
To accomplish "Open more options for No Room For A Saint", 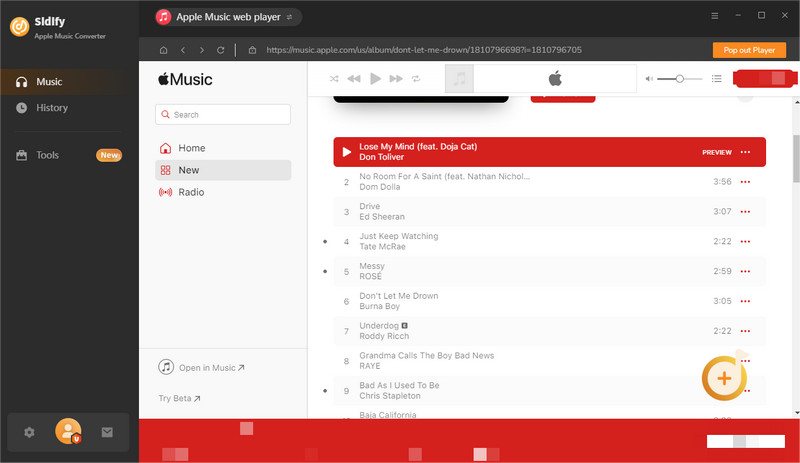I will [745, 182].
